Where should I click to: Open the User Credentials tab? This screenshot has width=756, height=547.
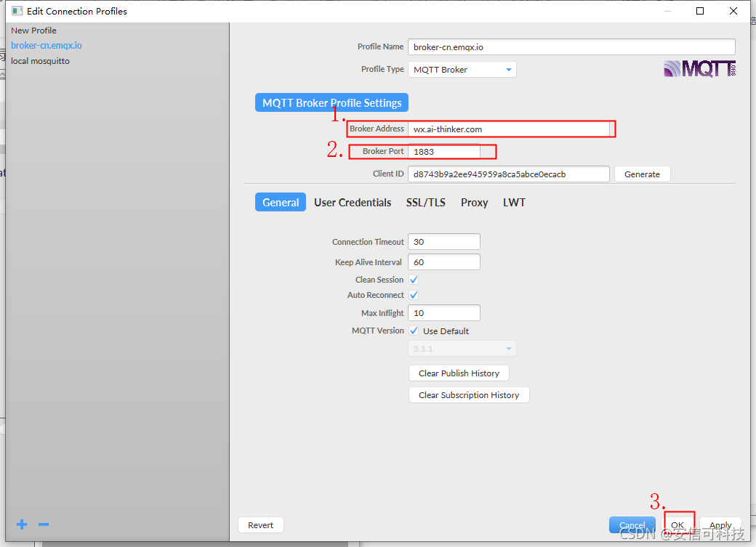pyautogui.click(x=353, y=203)
